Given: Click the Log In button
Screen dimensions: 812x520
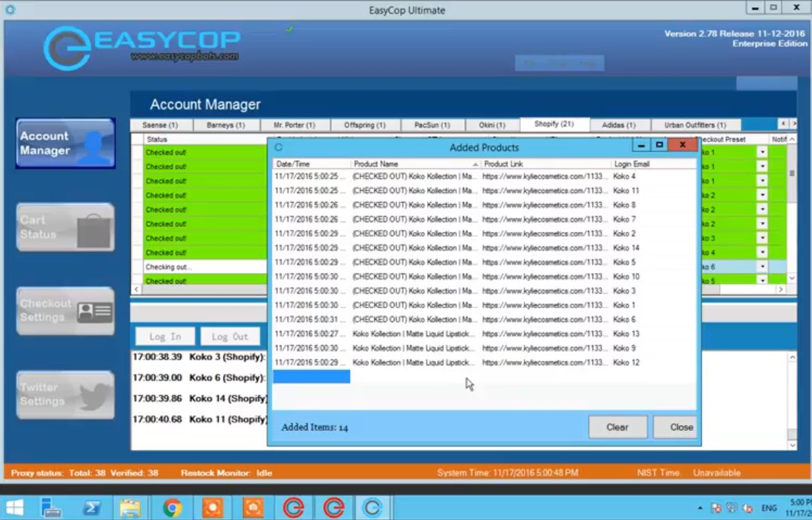Looking at the screenshot, I should tap(165, 337).
